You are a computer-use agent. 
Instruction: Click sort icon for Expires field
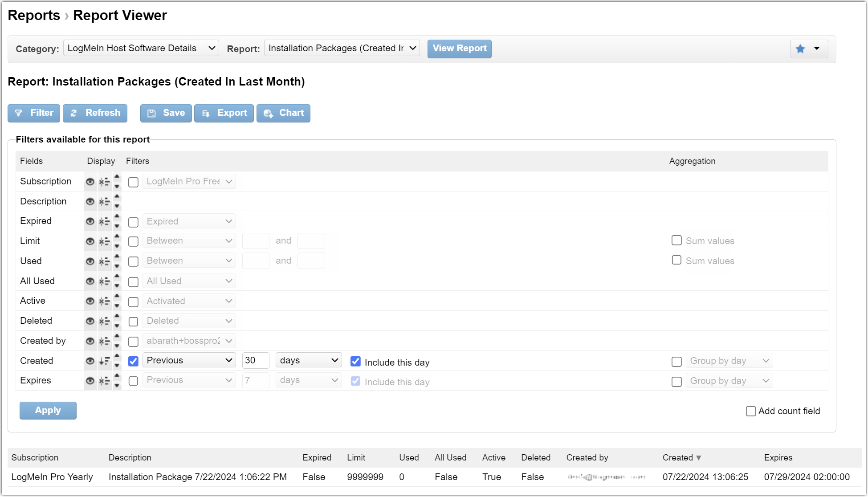[104, 381]
